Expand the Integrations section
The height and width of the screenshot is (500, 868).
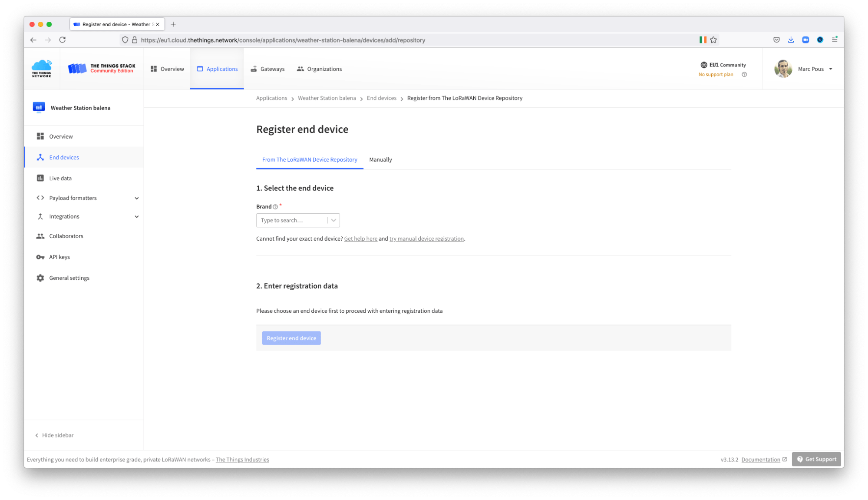tap(137, 216)
